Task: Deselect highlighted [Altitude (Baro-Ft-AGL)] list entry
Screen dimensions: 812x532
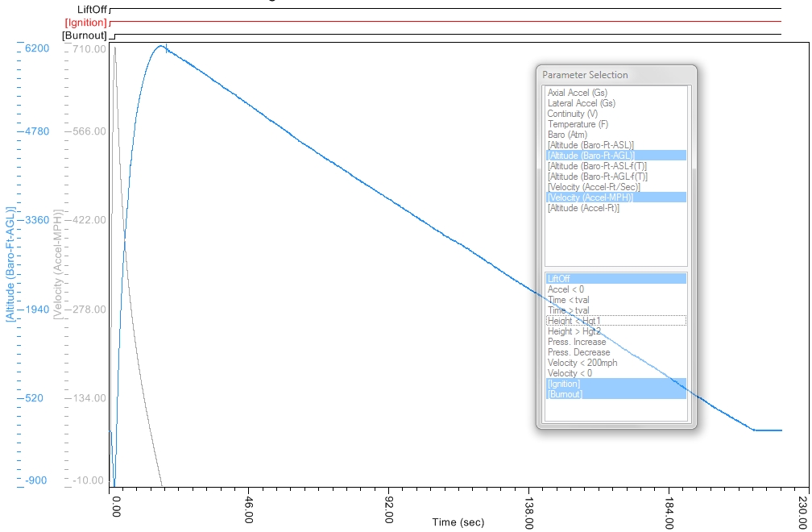Action: 615,156
